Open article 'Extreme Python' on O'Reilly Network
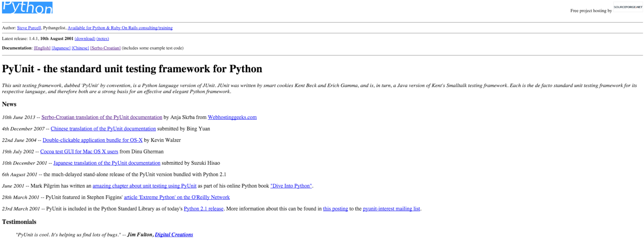The height and width of the screenshot is (239, 644). (x=177, y=197)
